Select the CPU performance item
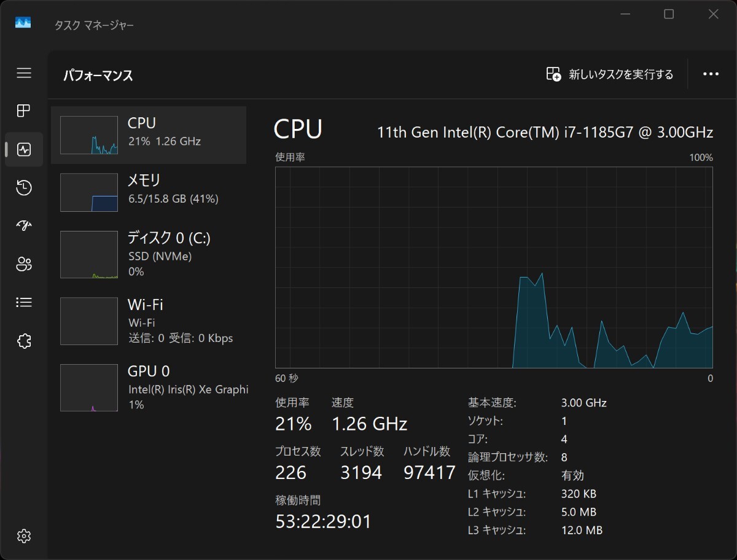The height and width of the screenshot is (560, 737). tap(149, 135)
